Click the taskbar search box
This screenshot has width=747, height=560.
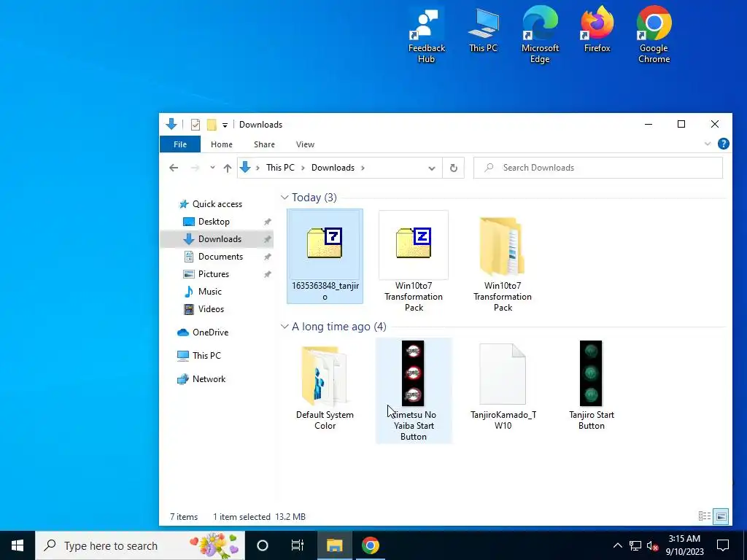140,545
